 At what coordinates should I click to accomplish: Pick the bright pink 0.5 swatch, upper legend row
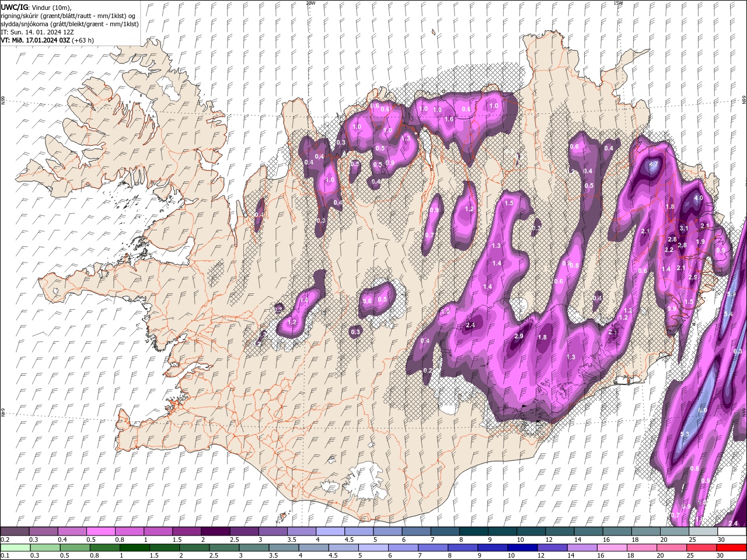coord(100,531)
